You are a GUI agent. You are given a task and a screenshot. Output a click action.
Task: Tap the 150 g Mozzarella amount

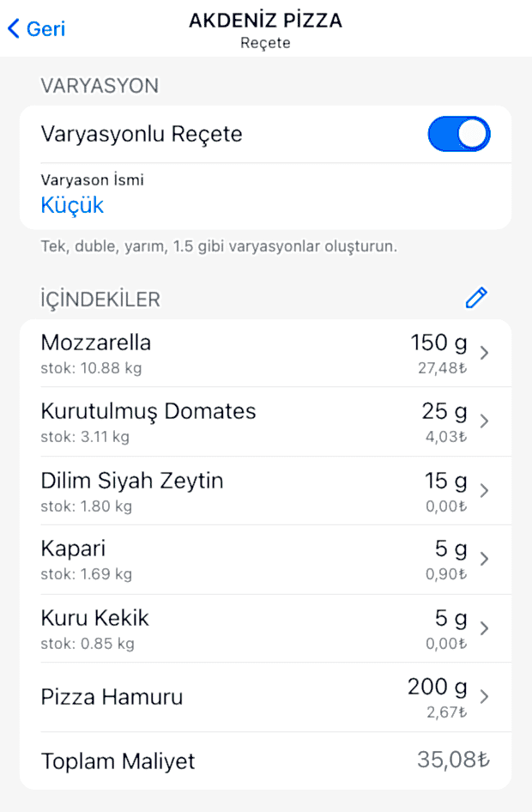coord(438,342)
